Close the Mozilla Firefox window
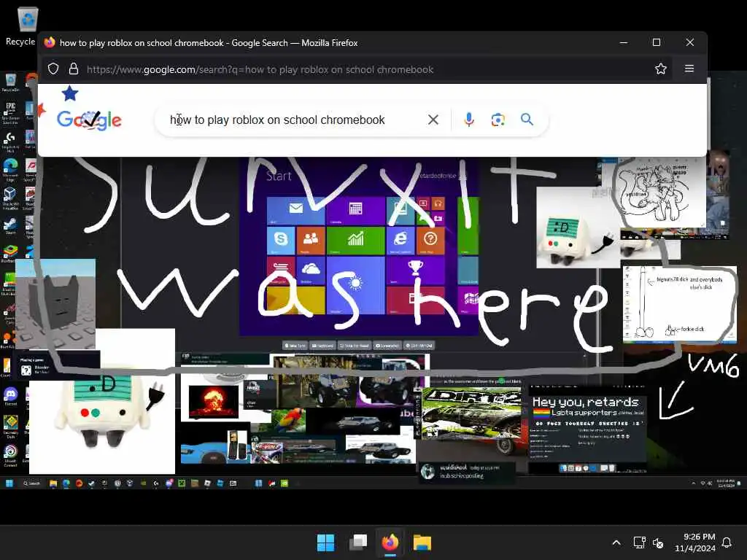The height and width of the screenshot is (560, 747). click(690, 42)
